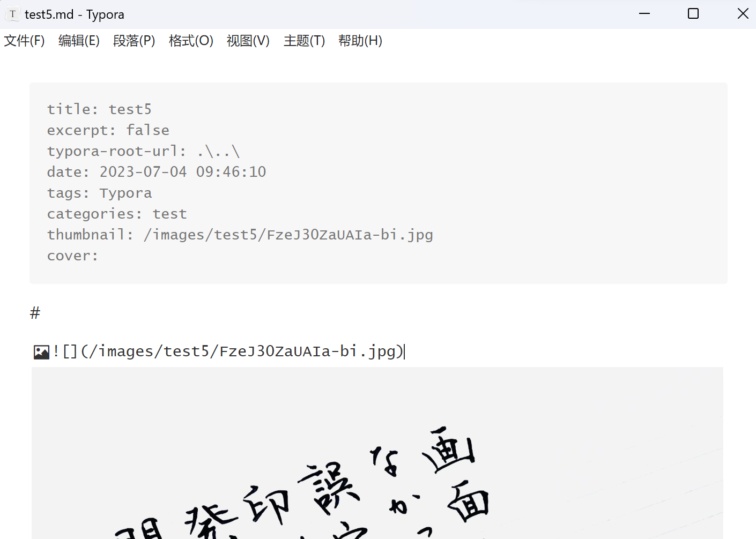The image size is (756, 539).
Task: Open the 编辑(E) menu
Action: click(x=79, y=41)
